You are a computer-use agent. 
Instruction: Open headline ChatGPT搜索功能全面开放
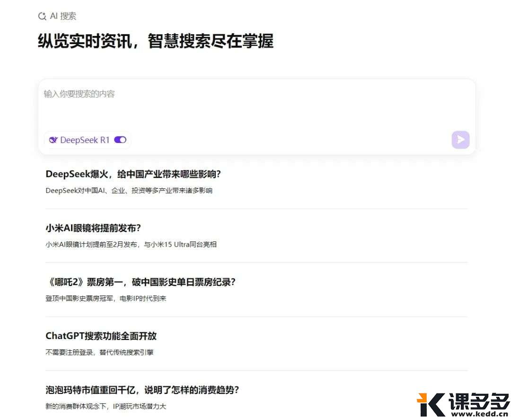click(101, 336)
